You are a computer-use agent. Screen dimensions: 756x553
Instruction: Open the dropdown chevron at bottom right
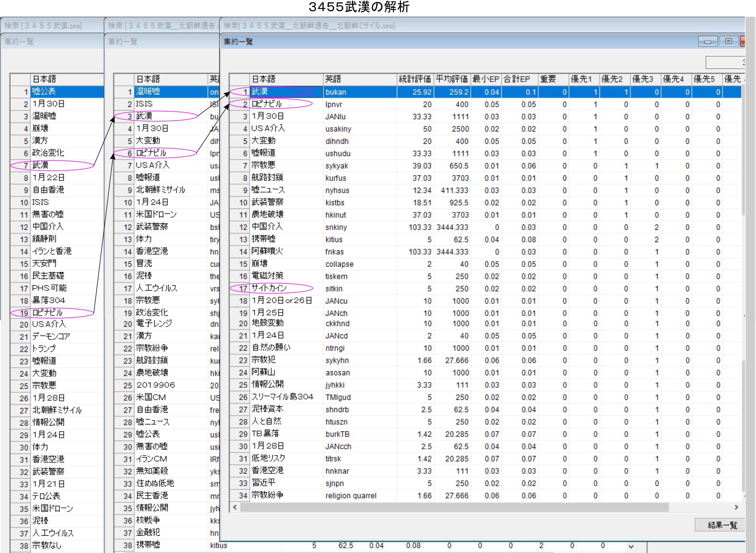(x=631, y=547)
